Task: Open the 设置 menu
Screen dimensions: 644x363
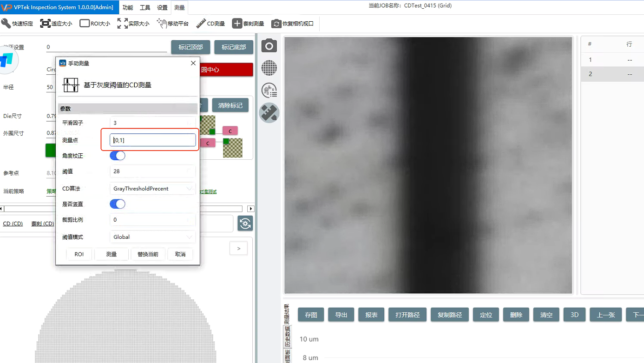Action: click(162, 7)
